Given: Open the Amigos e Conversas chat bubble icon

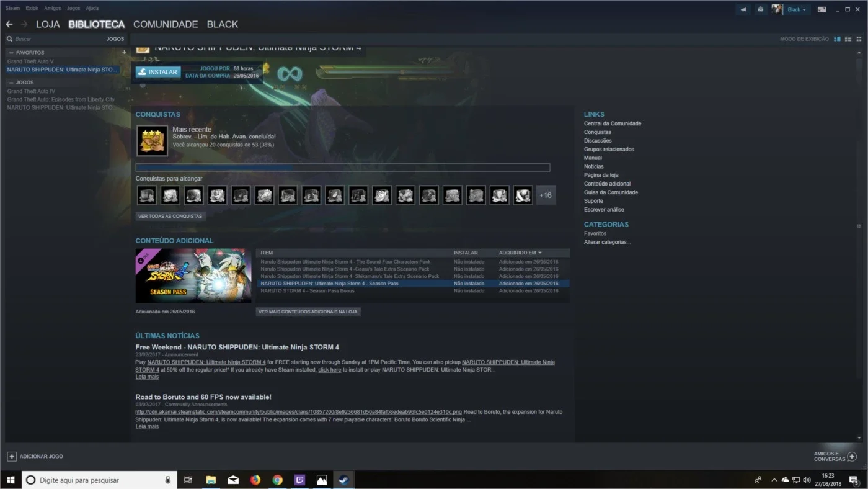Looking at the screenshot, I should 852,457.
